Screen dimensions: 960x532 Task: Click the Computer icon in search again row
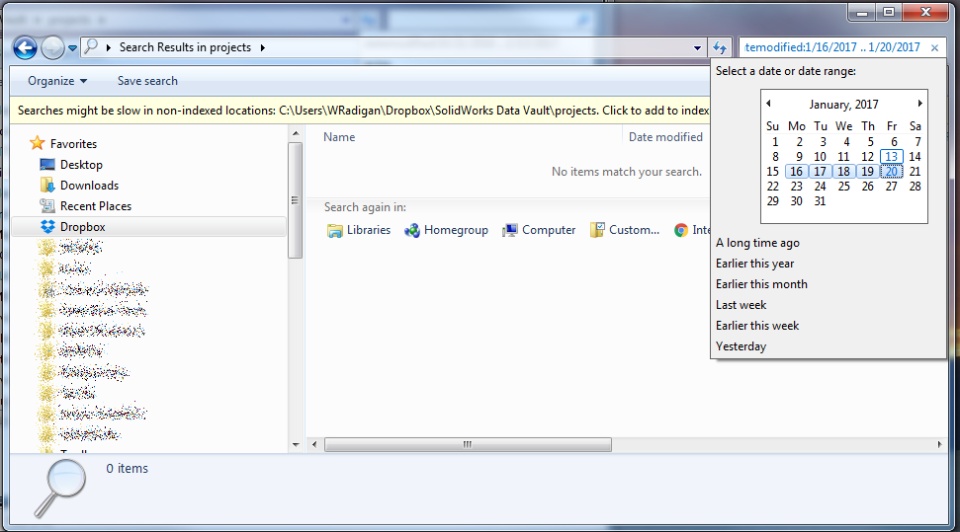click(509, 231)
